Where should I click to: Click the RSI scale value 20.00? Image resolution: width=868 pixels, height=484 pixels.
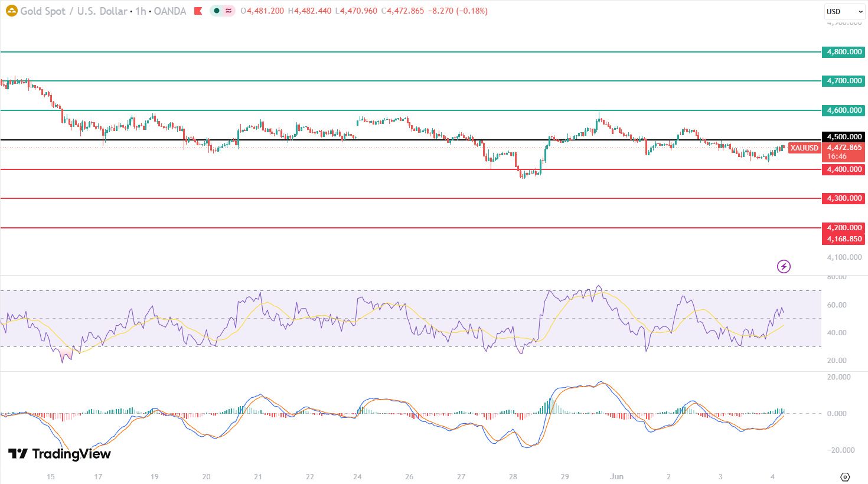click(837, 361)
